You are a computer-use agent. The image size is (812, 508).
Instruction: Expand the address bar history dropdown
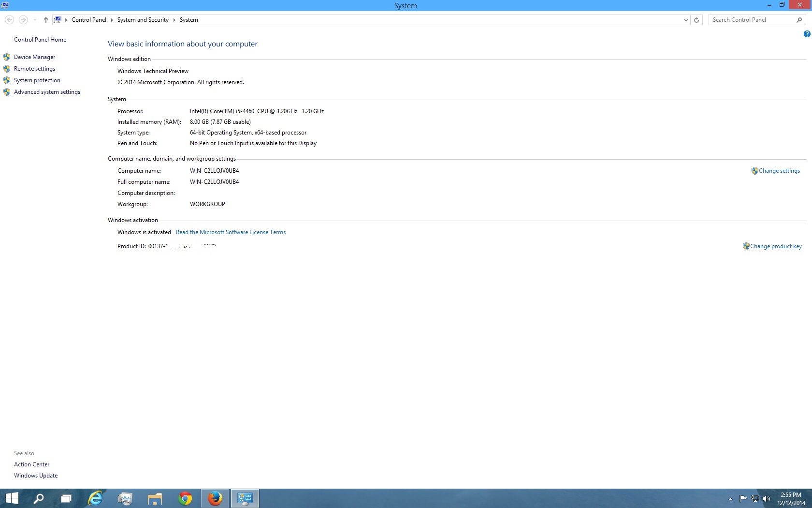[686, 20]
